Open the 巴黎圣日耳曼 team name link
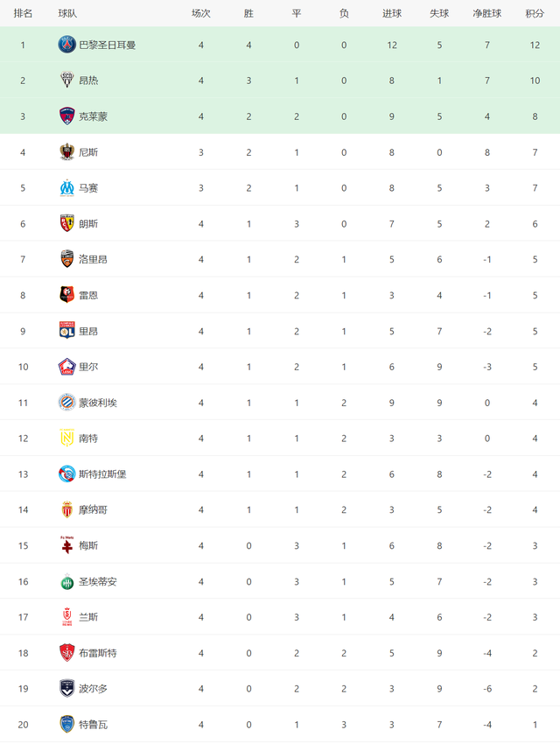Viewport: 560px width, 744px height. tap(107, 45)
